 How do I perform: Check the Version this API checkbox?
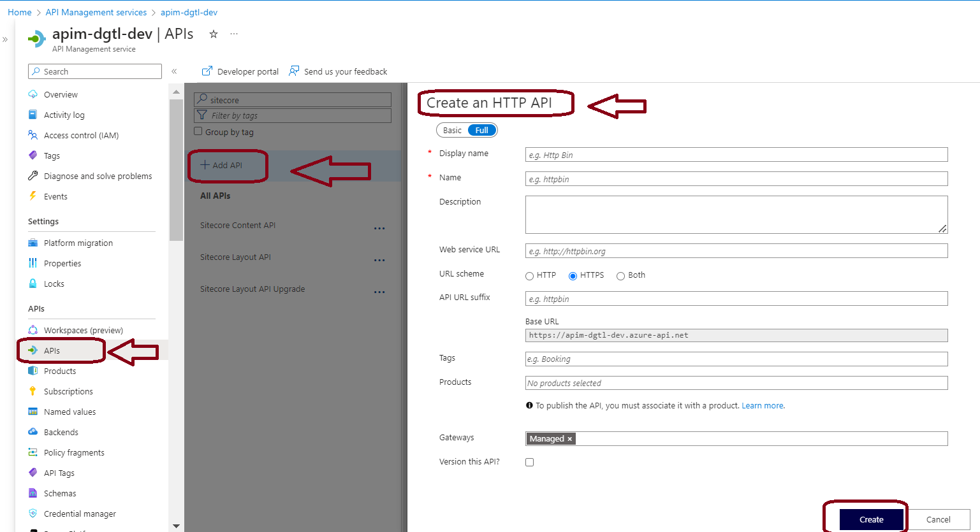point(530,463)
